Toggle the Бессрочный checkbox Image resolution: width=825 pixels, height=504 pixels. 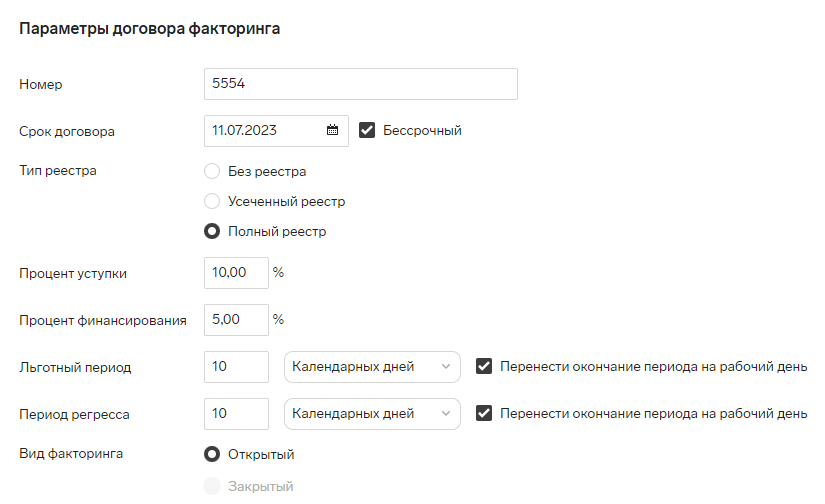[367, 130]
